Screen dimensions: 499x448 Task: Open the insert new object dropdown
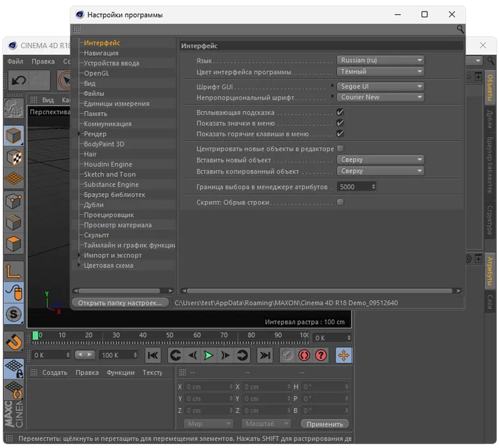click(x=380, y=159)
